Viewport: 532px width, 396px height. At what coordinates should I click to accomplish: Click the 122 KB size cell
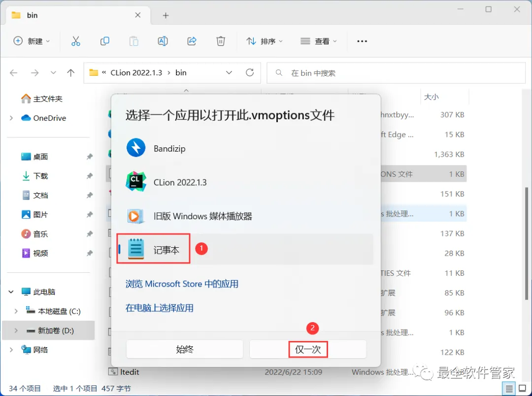point(452,352)
